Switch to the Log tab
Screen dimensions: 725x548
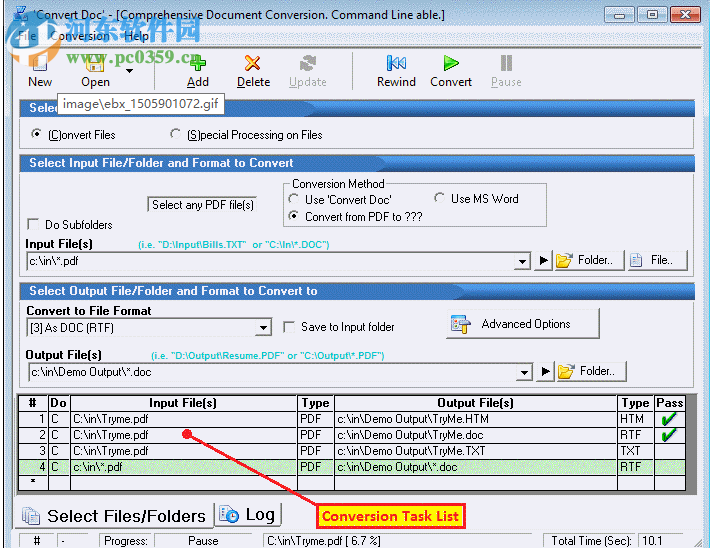click(x=248, y=515)
